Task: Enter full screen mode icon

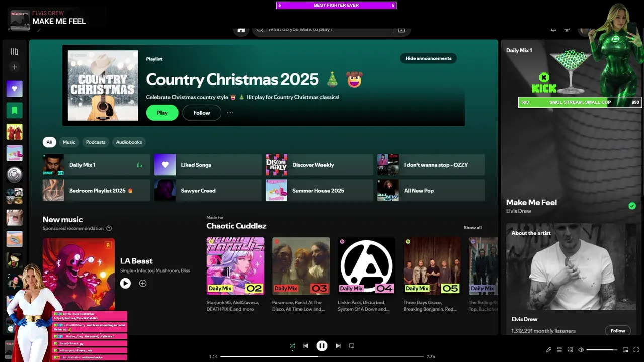Action: pos(636,350)
